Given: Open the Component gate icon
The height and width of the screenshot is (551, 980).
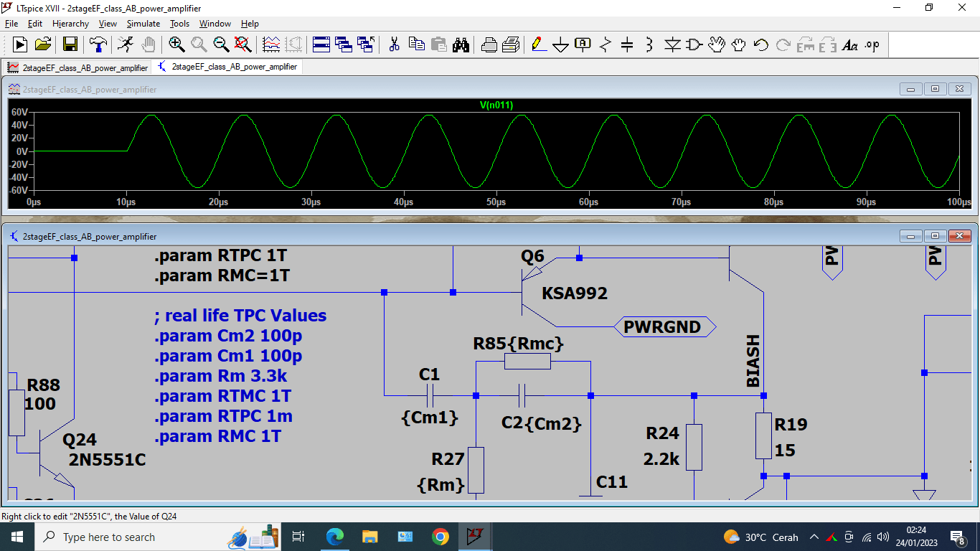Looking at the screenshot, I should [x=694, y=44].
